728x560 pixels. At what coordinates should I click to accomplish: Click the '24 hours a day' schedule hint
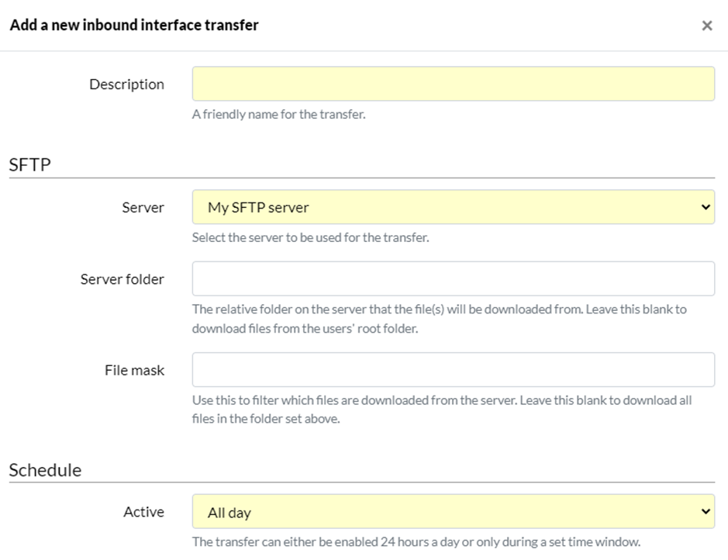tap(416, 542)
